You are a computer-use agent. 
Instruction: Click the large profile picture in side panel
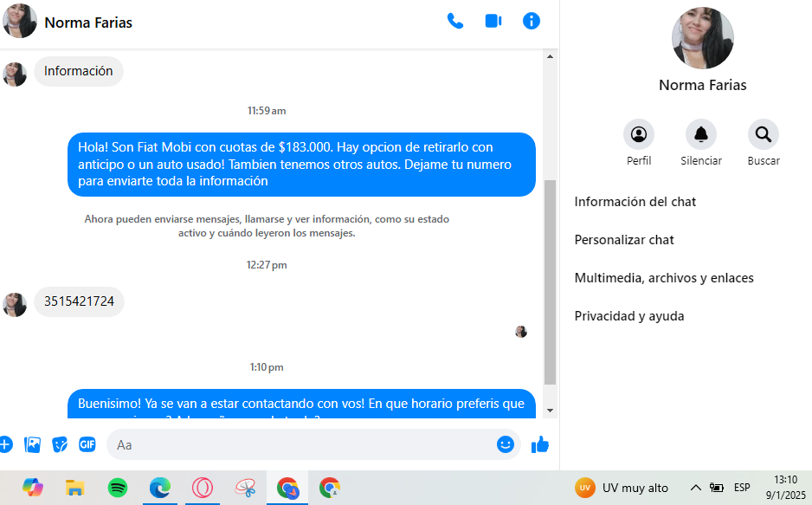pyautogui.click(x=702, y=38)
